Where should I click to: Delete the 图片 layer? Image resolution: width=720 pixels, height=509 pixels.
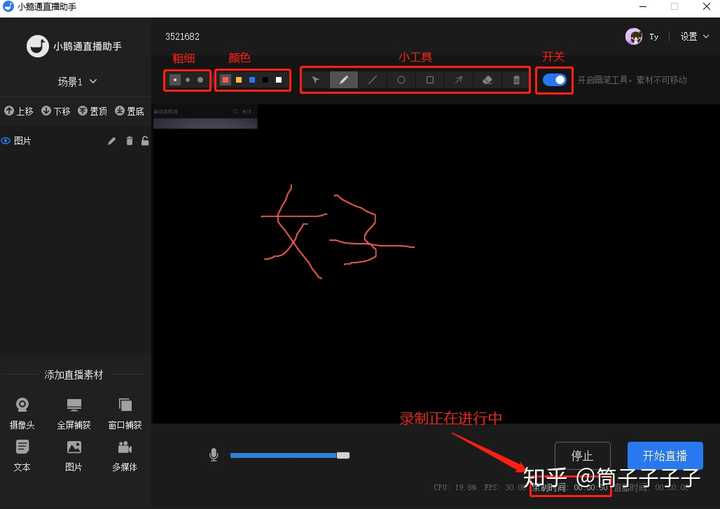coord(129,141)
